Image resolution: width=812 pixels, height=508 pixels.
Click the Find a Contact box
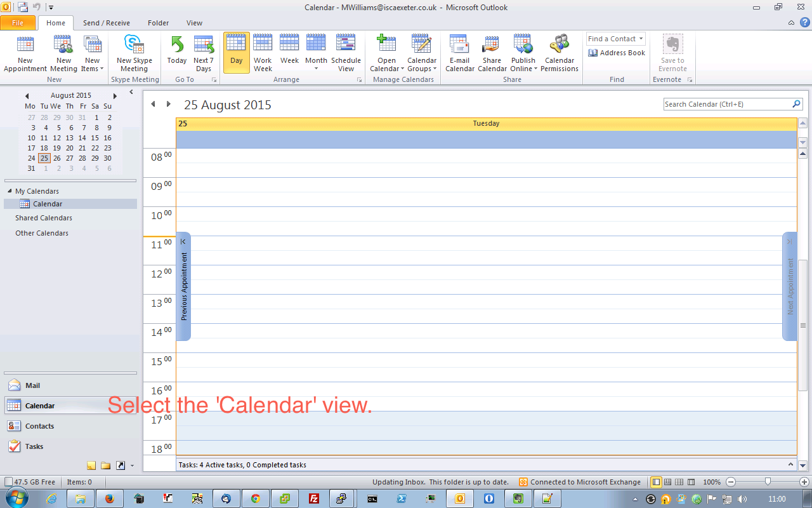(615, 39)
